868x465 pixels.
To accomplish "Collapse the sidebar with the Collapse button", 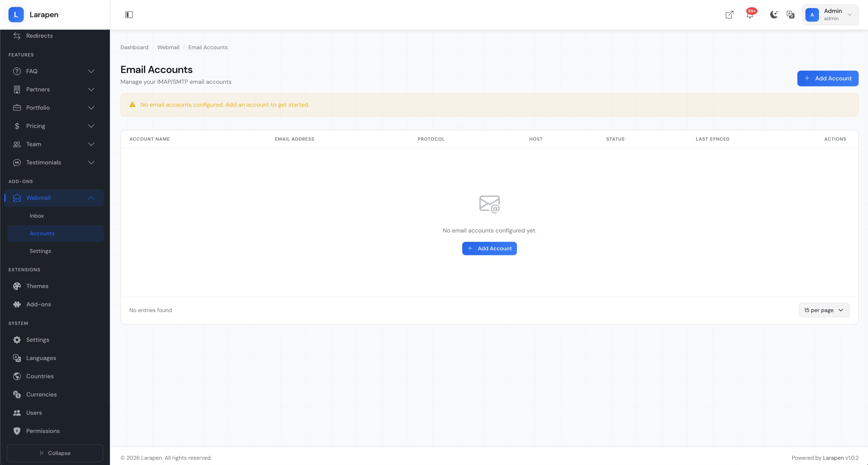I will [55, 453].
